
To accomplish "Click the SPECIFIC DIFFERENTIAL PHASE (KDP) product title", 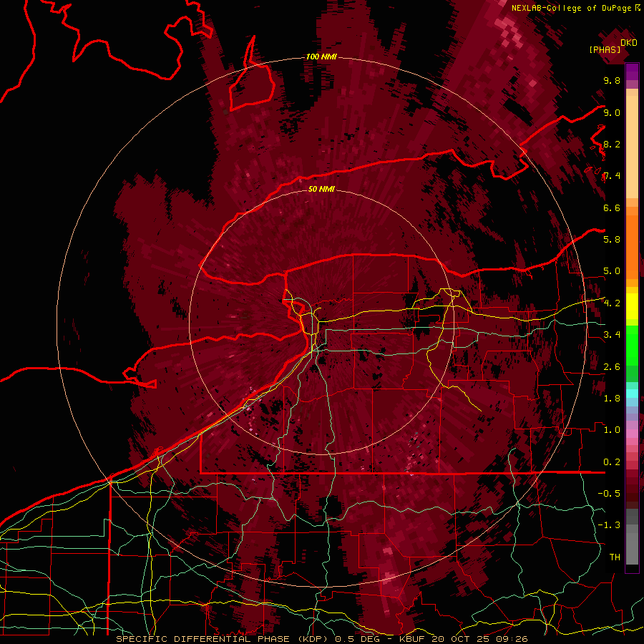I will pyautogui.click(x=223, y=639).
